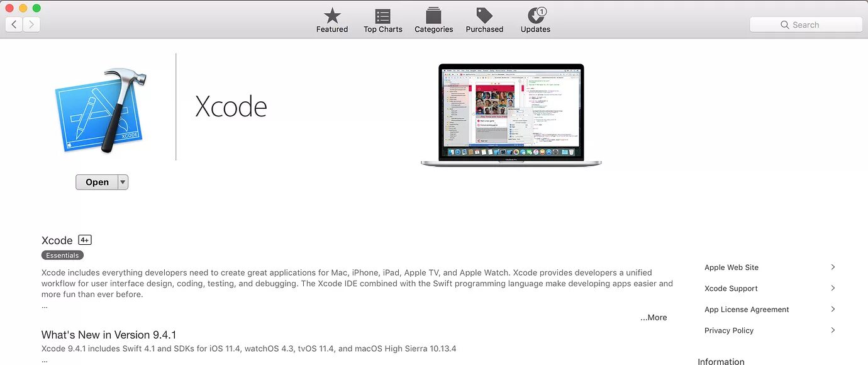Click the green full-screen window button

(x=36, y=8)
